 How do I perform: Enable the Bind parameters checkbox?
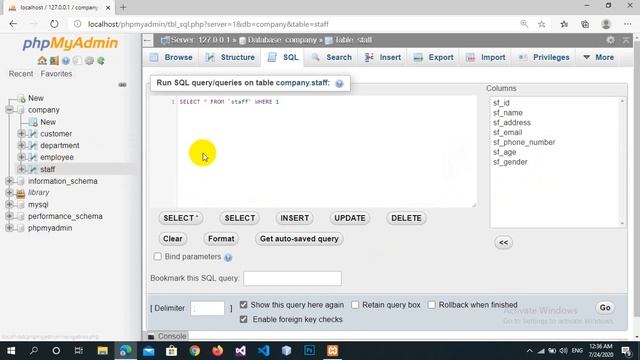pyautogui.click(x=158, y=257)
